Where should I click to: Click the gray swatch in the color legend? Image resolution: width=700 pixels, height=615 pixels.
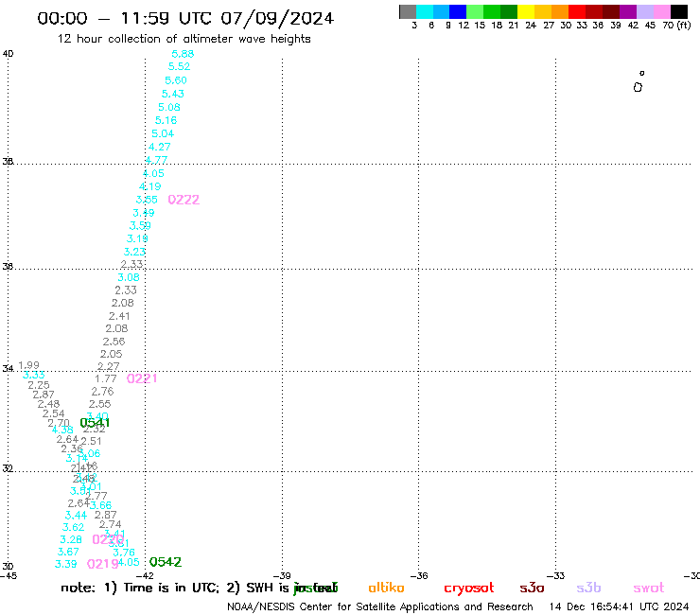point(408,11)
